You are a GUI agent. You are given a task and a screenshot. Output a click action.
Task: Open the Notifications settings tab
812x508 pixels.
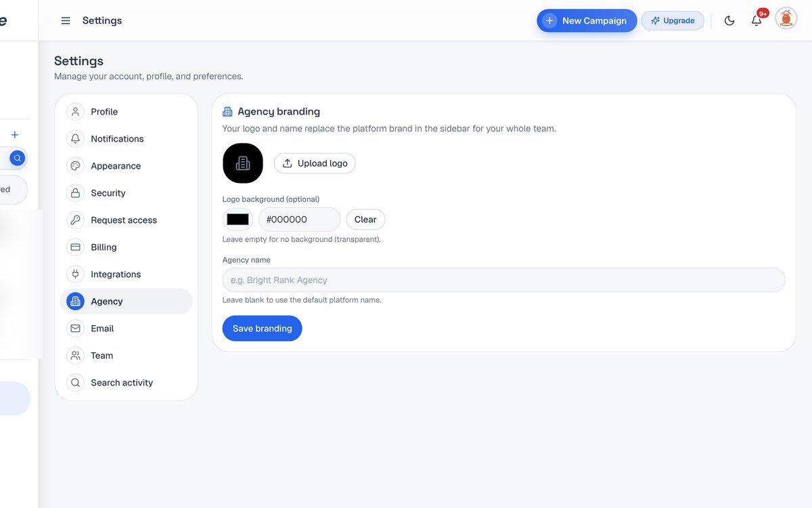(127, 139)
